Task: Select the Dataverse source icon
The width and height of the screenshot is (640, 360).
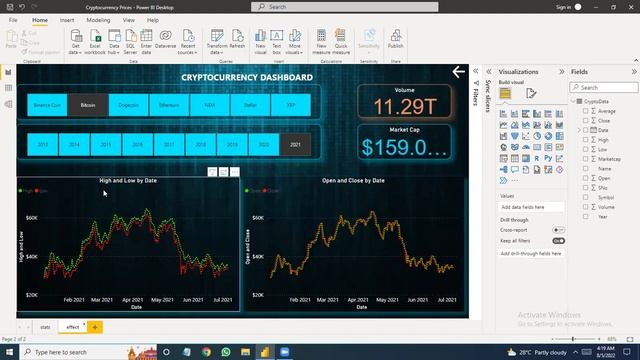Action: pyautogui.click(x=165, y=39)
